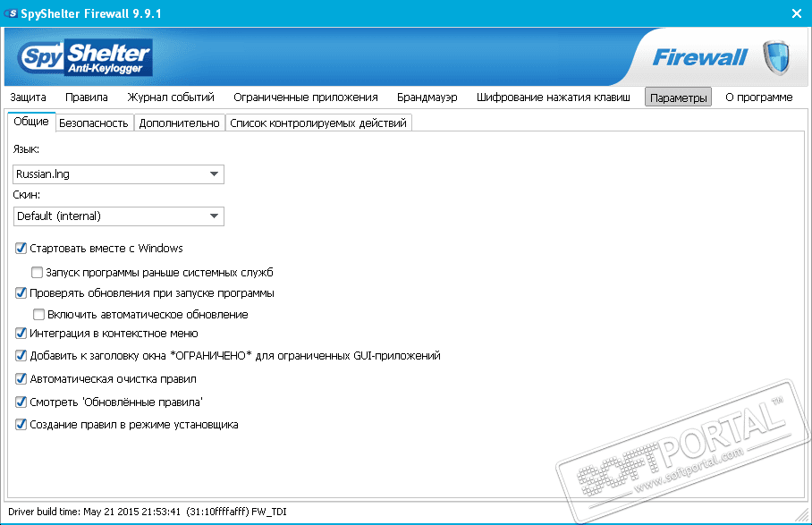812x525 pixels.
Task: Toggle Смотреть 'Обновлённые правила' checkbox
Action: (21, 402)
